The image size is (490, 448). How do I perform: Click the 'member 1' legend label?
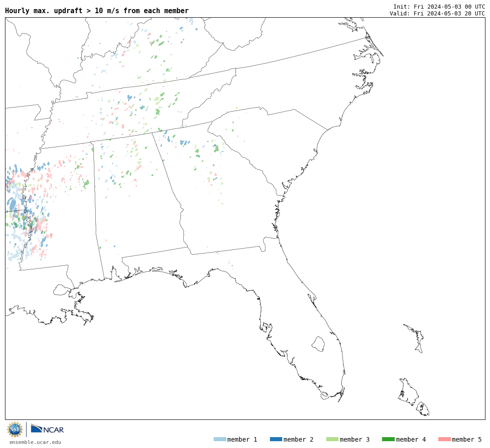coord(242,439)
